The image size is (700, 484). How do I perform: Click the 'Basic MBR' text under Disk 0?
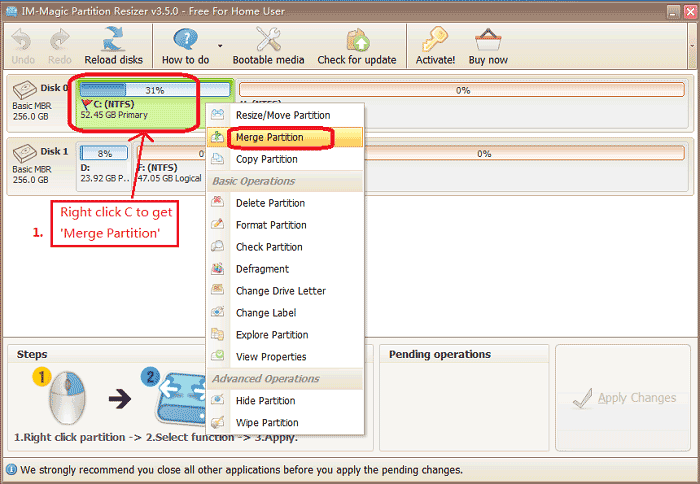(32, 106)
